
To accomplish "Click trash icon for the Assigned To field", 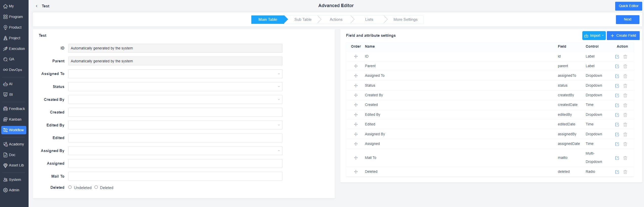I will pyautogui.click(x=625, y=76).
